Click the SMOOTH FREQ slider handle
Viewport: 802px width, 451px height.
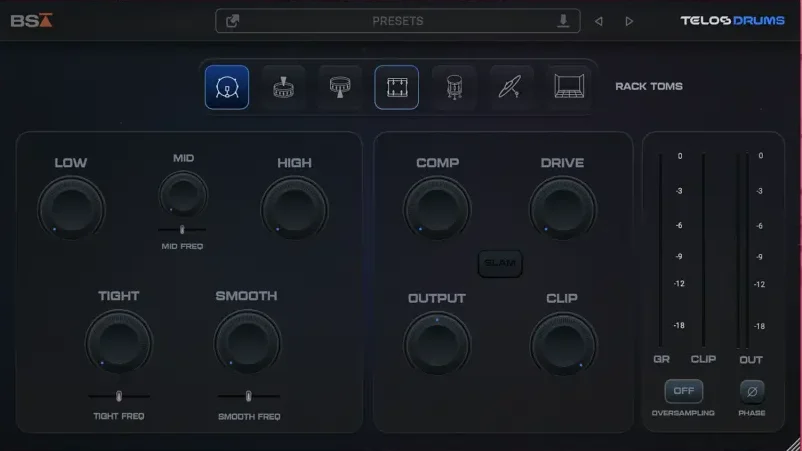coord(249,396)
